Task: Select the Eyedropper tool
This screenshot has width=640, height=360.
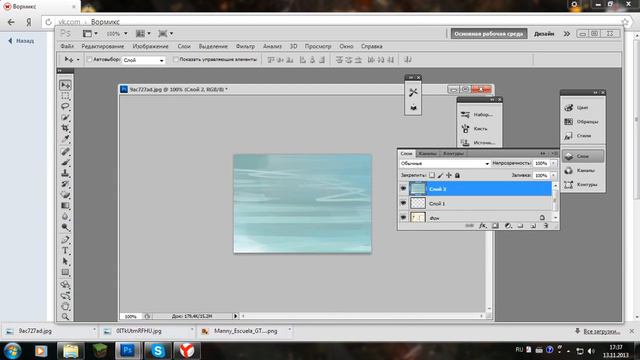Action: [x=65, y=138]
